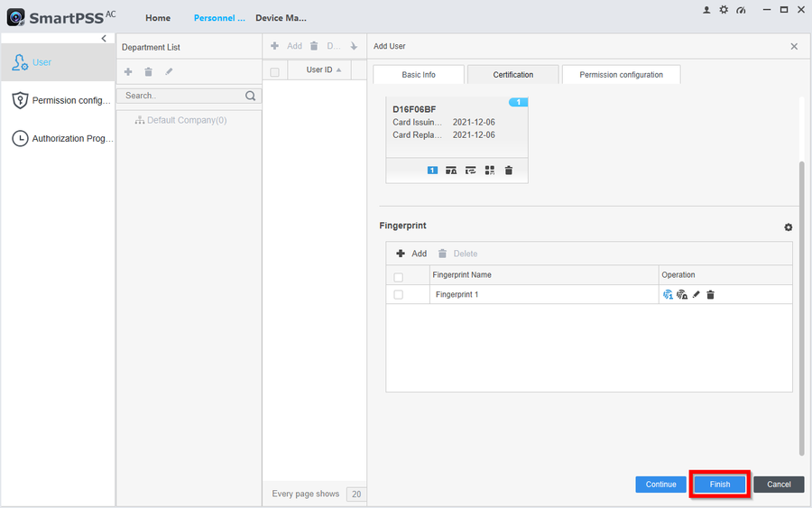Open the Fingerprint section gear settings
The height and width of the screenshot is (508, 812).
pyautogui.click(x=788, y=227)
